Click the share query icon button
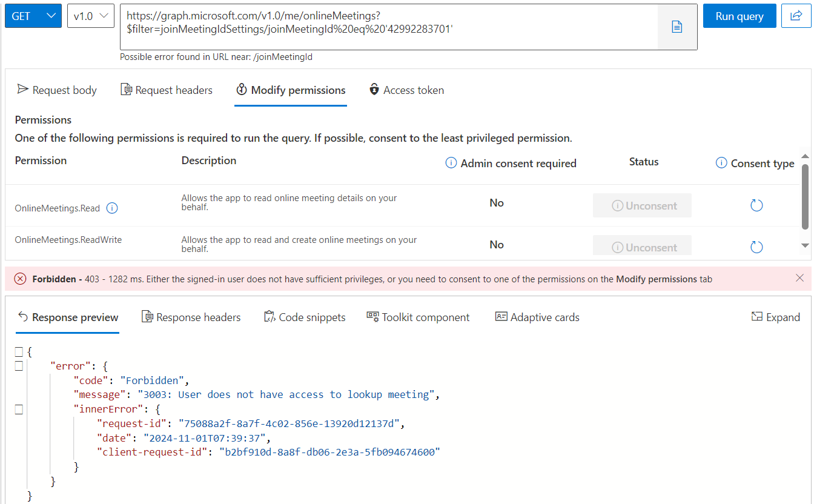The height and width of the screenshot is (504, 814). tap(796, 16)
